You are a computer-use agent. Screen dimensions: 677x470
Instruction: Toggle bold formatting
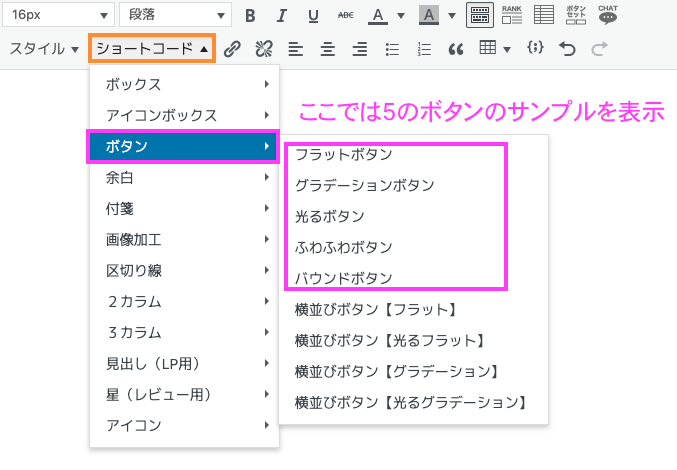click(250, 16)
